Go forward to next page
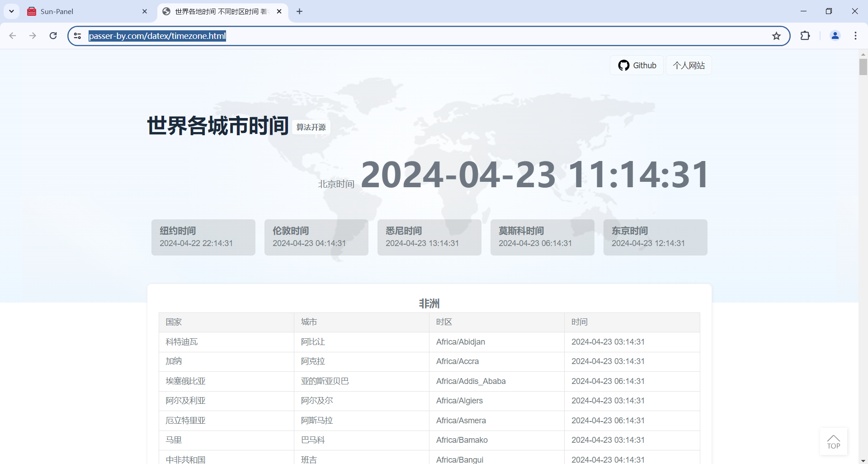The width and height of the screenshot is (868, 464). pyautogui.click(x=33, y=36)
